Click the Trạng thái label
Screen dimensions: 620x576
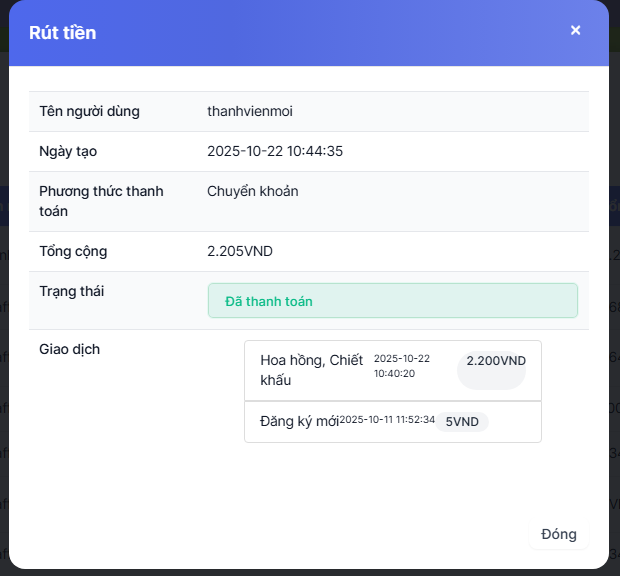72,291
